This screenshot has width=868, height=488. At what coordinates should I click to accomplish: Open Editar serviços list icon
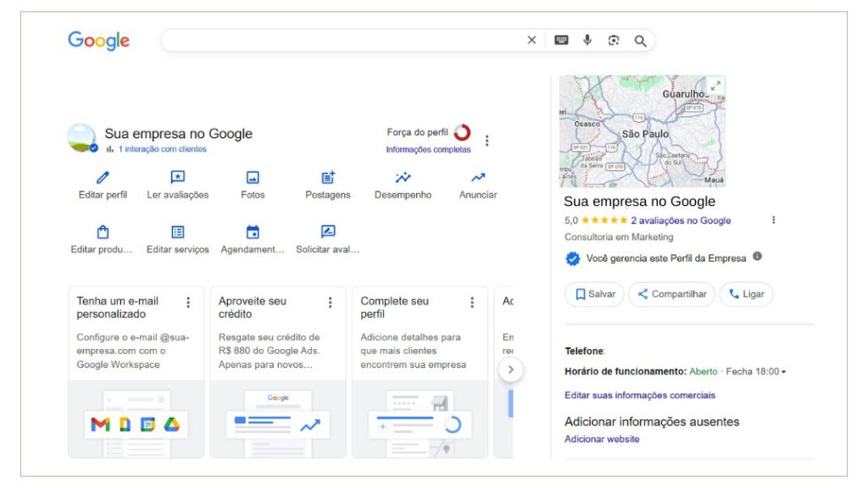point(178,232)
